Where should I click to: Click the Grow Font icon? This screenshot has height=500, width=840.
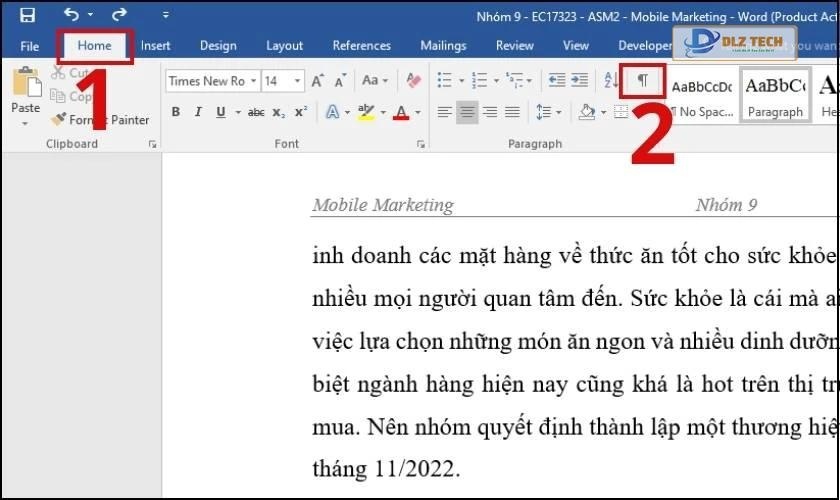(x=317, y=81)
